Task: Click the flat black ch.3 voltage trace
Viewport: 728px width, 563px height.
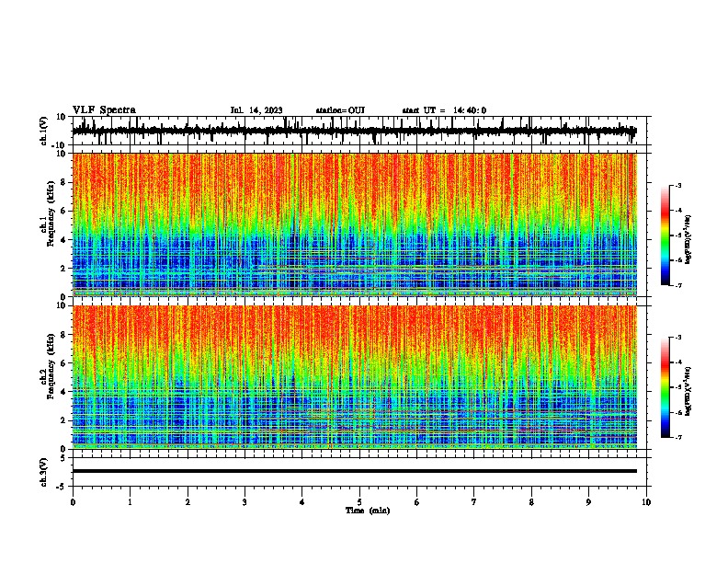Action: pyautogui.click(x=354, y=471)
